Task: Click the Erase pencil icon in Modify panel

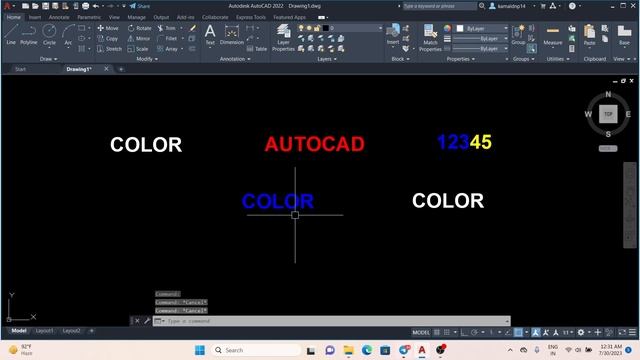Action: (x=193, y=28)
